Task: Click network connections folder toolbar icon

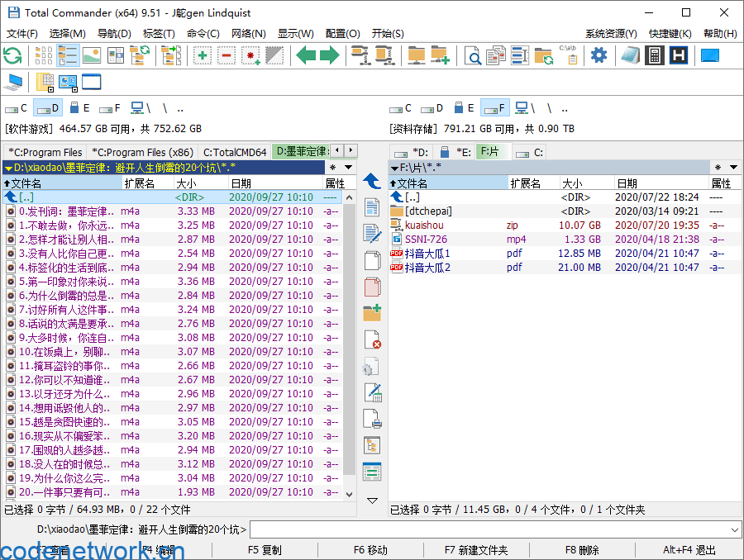Action: coord(417,55)
